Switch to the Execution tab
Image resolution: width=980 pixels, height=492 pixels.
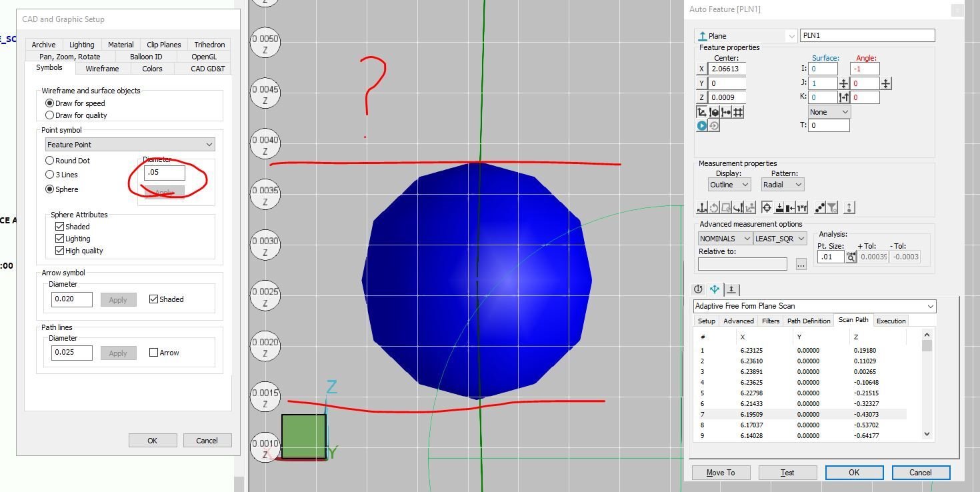[891, 321]
